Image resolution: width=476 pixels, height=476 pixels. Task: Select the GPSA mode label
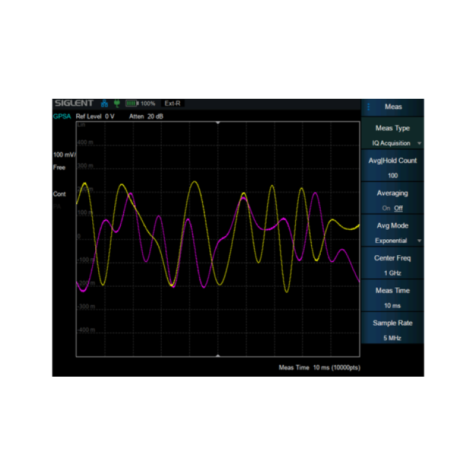[x=62, y=117]
